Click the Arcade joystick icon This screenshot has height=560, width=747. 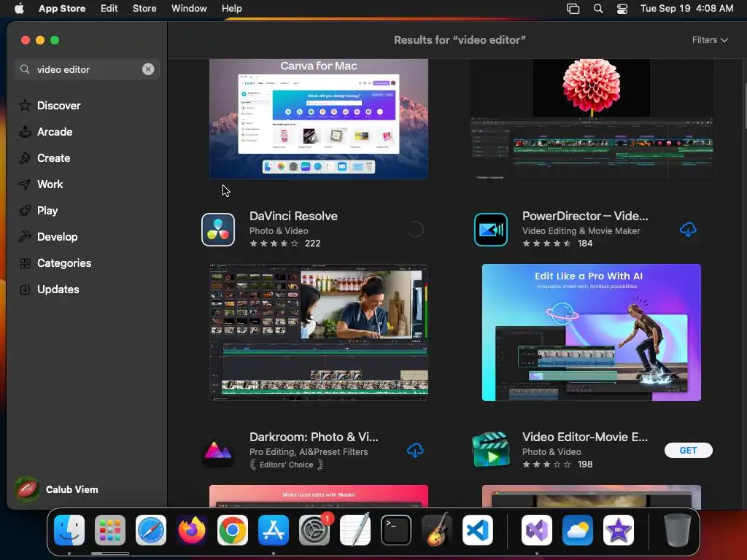point(25,132)
